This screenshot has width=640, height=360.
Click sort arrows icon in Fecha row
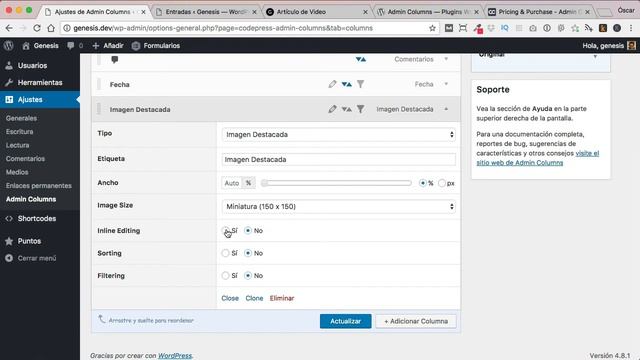click(x=347, y=84)
